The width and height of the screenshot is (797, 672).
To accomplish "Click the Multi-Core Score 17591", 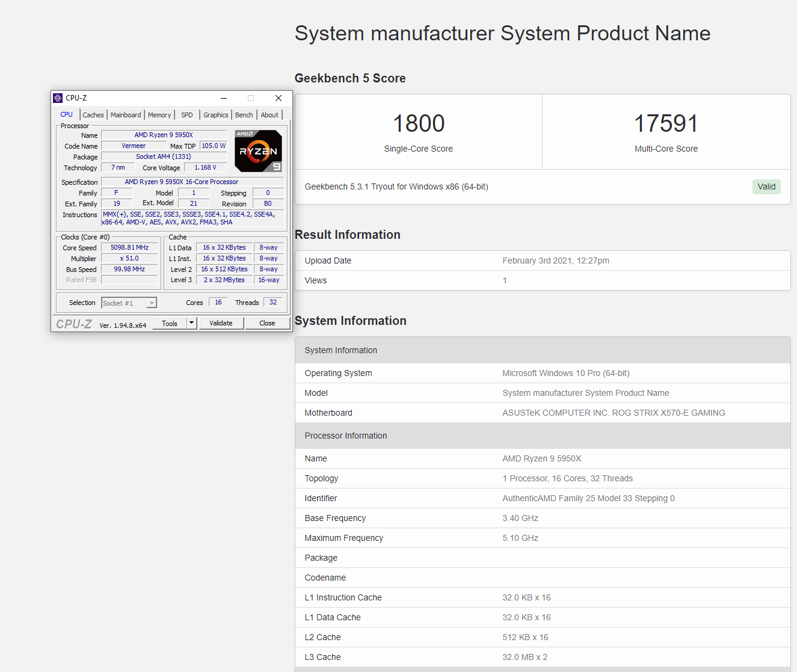I will [666, 123].
